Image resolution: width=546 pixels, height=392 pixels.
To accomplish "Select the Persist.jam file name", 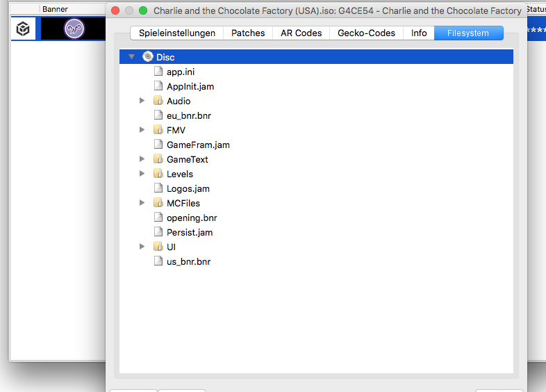I will 190,232.
